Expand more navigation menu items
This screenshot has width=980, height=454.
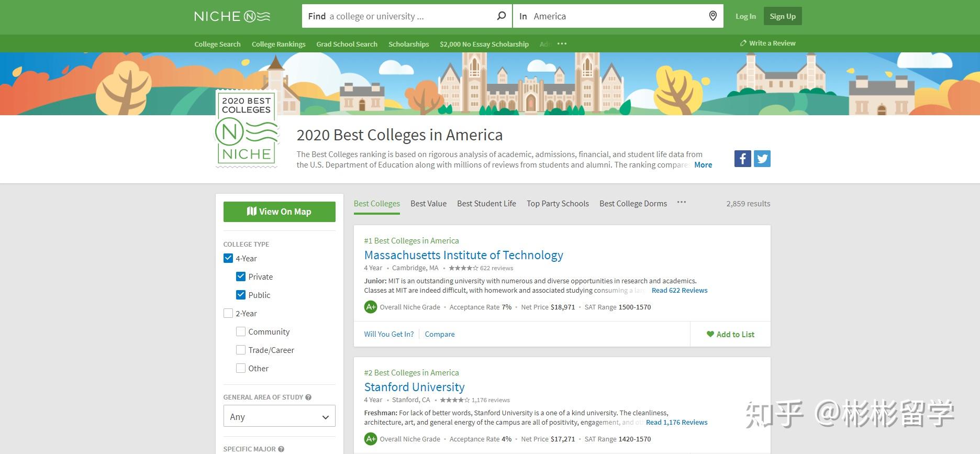click(x=562, y=44)
